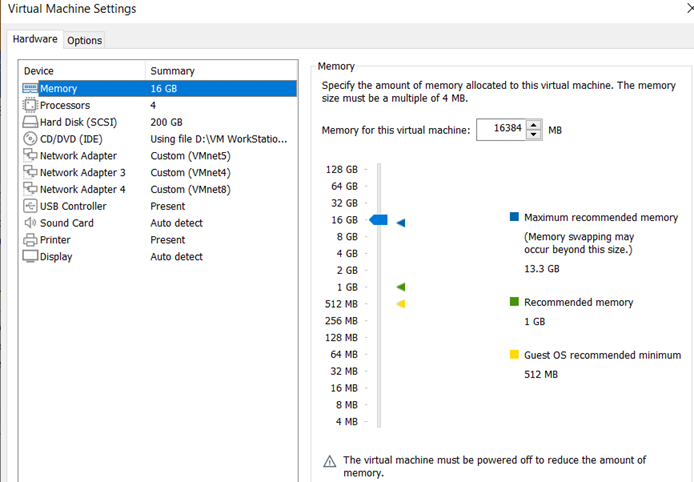
Task: Click the 32 GB slider label
Action: 344,203
